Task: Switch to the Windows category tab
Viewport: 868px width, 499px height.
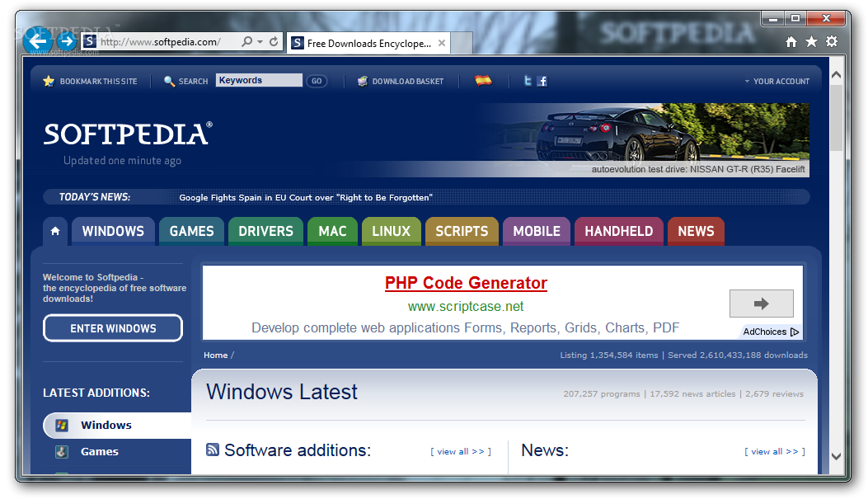Action: pyautogui.click(x=113, y=231)
